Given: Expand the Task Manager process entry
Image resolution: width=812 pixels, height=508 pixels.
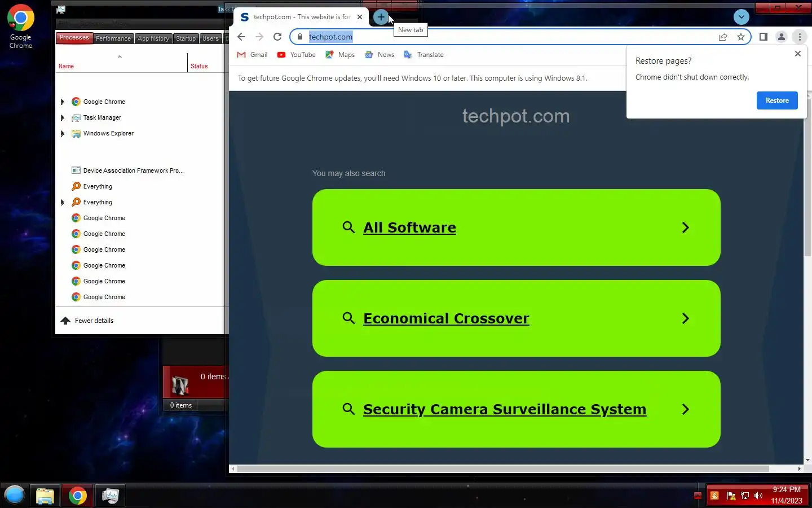Looking at the screenshot, I should point(63,117).
